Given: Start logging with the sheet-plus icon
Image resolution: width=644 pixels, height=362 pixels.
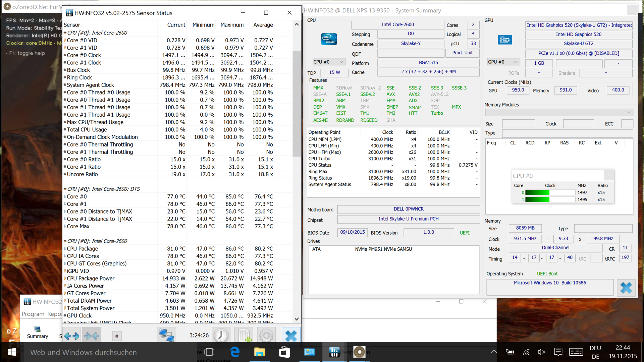Looking at the screenshot, I should pos(244,335).
